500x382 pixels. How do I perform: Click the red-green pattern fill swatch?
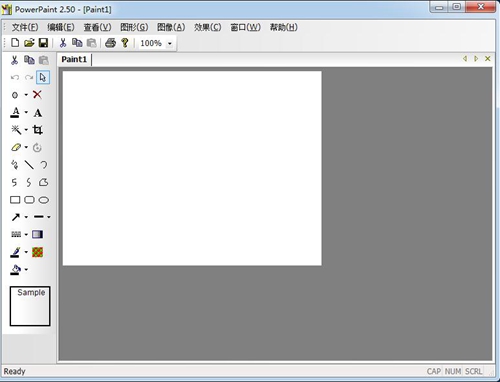37,252
